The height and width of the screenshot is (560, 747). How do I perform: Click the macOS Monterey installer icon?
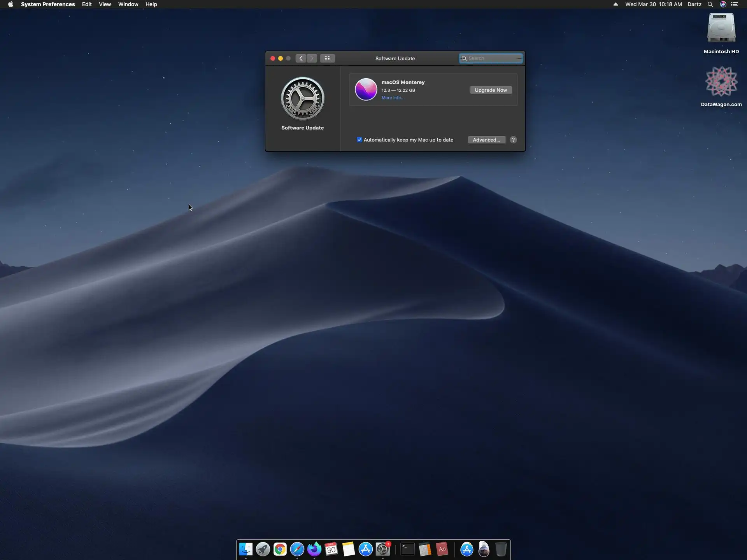pos(366,89)
